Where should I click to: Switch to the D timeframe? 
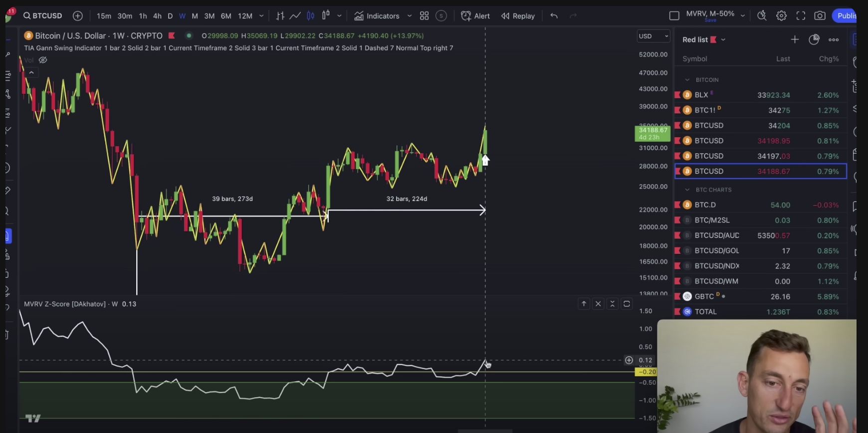pyautogui.click(x=170, y=16)
